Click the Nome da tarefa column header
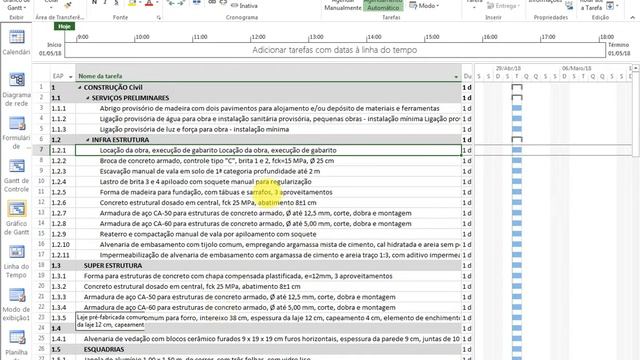 coord(268,76)
